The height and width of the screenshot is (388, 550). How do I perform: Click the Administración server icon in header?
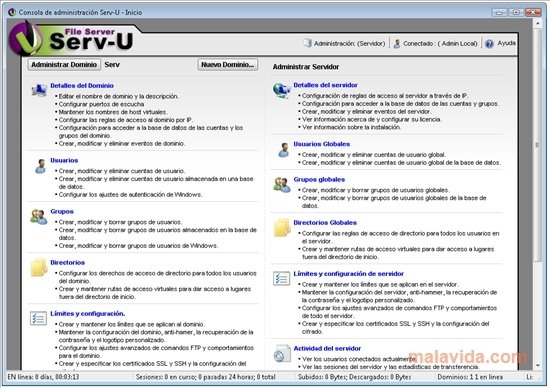(308, 43)
